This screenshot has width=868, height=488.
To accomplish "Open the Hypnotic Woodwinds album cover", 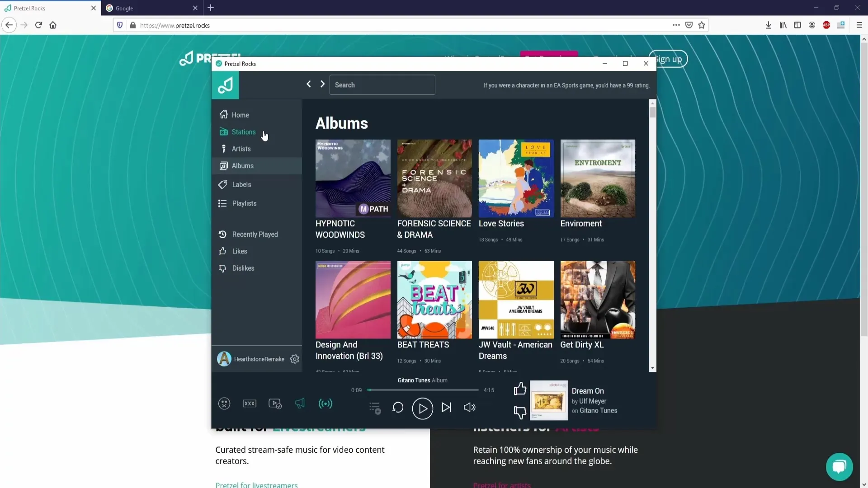I will click(x=353, y=178).
